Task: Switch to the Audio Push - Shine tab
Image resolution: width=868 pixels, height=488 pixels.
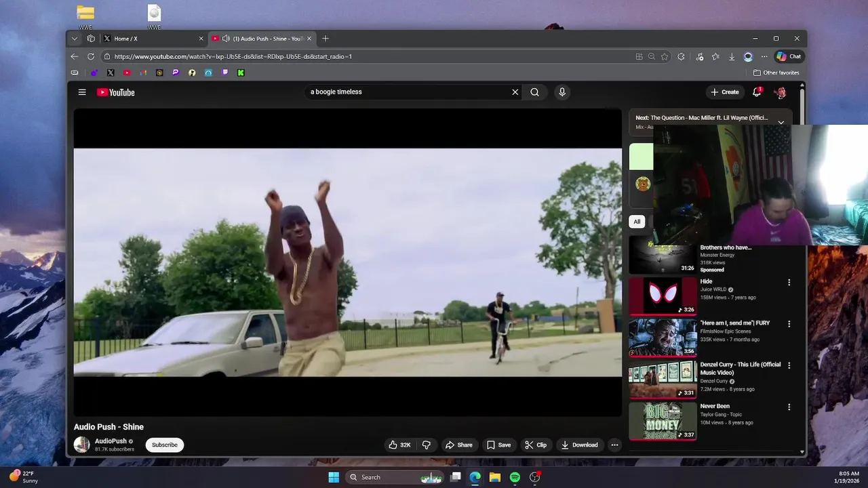Action: pyautogui.click(x=262, y=39)
